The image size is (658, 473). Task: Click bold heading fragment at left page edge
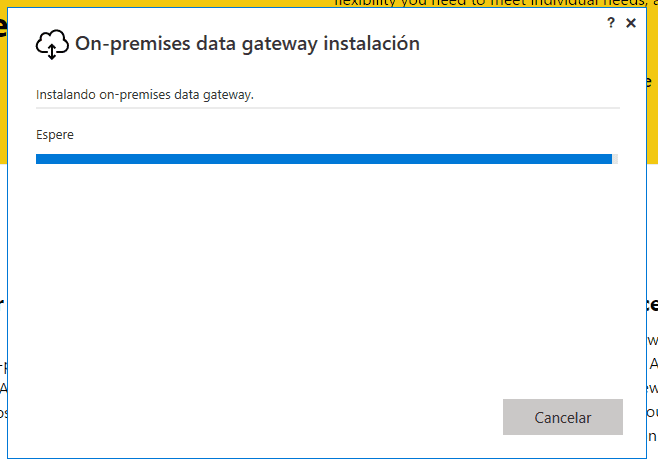point(2,304)
